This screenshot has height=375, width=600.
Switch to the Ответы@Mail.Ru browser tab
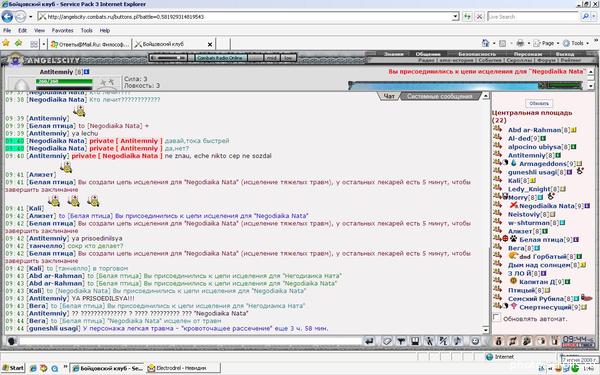tap(90, 44)
